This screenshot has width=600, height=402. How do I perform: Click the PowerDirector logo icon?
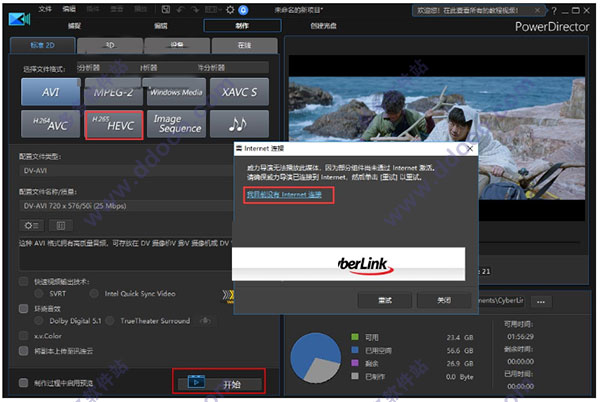(x=19, y=19)
